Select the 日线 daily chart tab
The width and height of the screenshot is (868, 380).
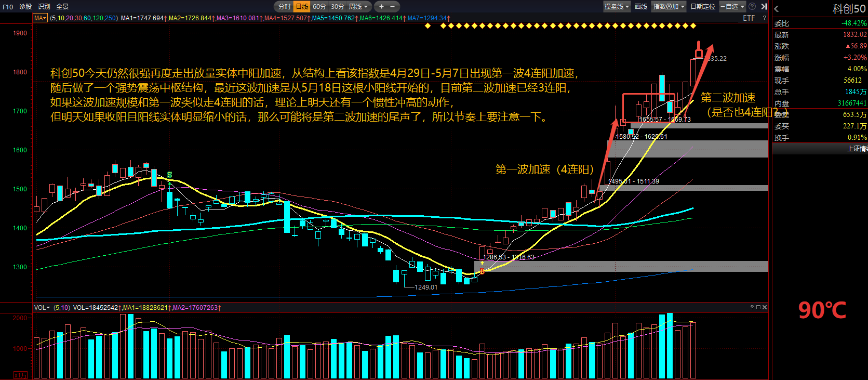pyautogui.click(x=302, y=7)
